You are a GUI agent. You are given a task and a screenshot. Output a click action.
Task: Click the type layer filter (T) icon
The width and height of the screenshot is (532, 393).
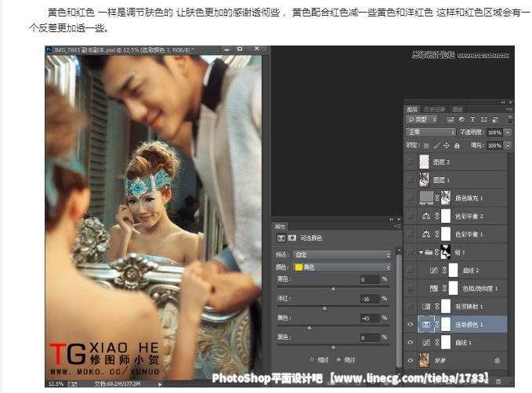click(472, 119)
